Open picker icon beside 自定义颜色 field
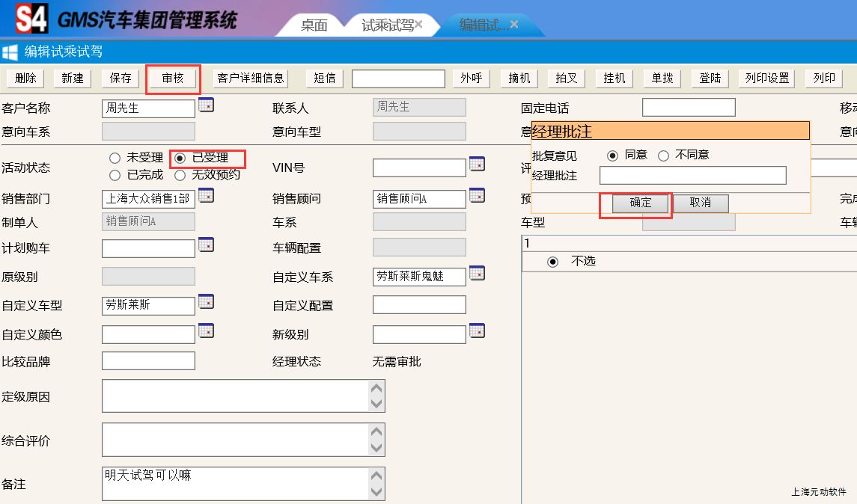Screen dimensions: 857x504 click(x=206, y=331)
